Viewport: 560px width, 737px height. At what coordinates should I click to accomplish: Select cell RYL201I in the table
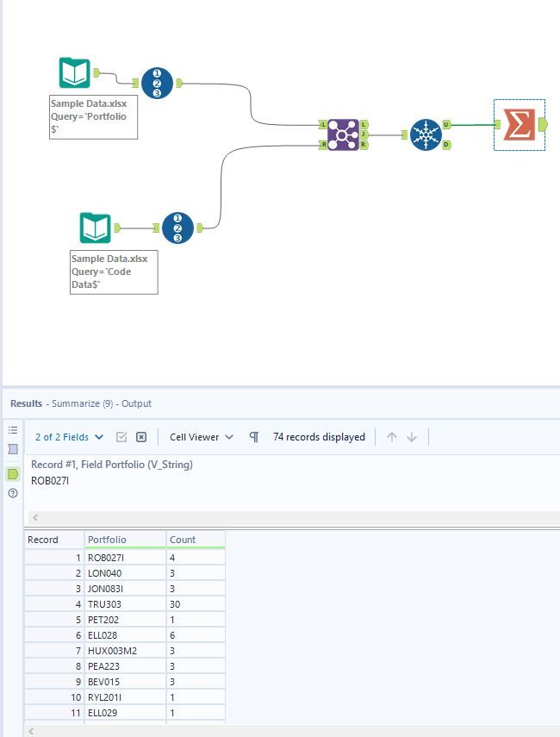125,697
